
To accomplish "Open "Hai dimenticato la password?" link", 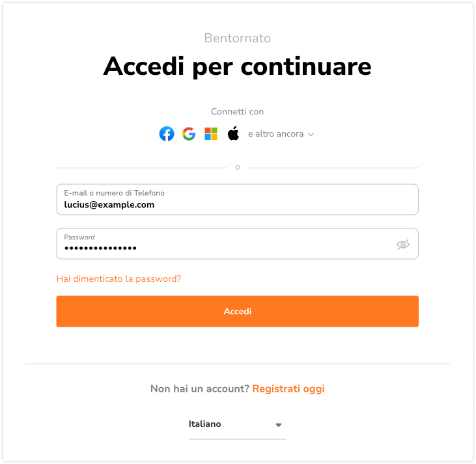I will click(x=119, y=279).
